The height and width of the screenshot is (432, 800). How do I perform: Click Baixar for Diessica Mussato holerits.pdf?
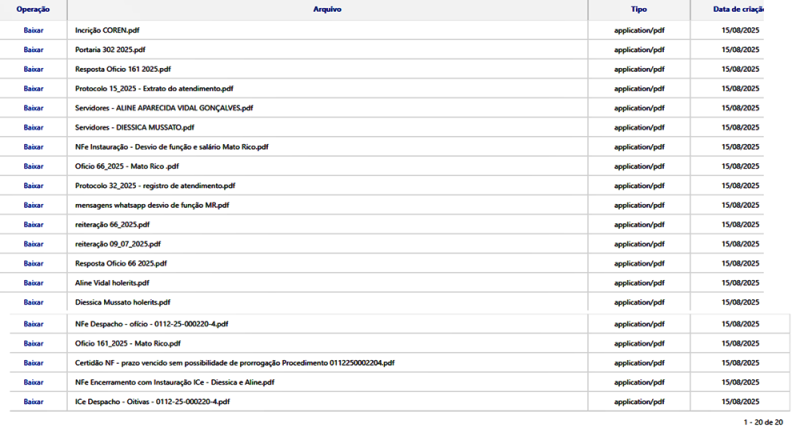click(33, 302)
